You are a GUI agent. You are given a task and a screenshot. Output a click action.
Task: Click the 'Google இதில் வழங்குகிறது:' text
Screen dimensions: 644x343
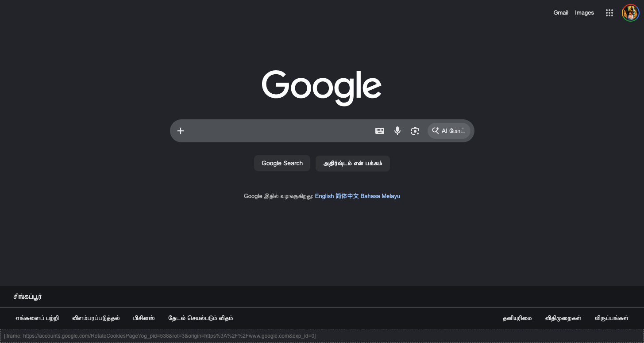[278, 196]
